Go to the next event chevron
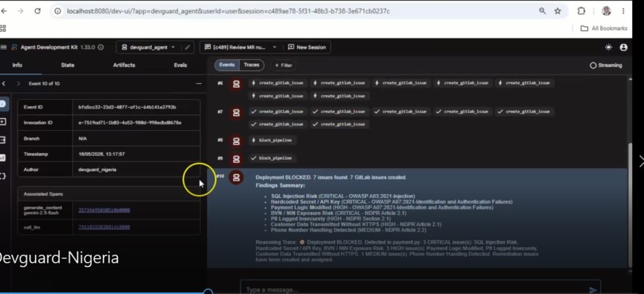 [18, 83]
